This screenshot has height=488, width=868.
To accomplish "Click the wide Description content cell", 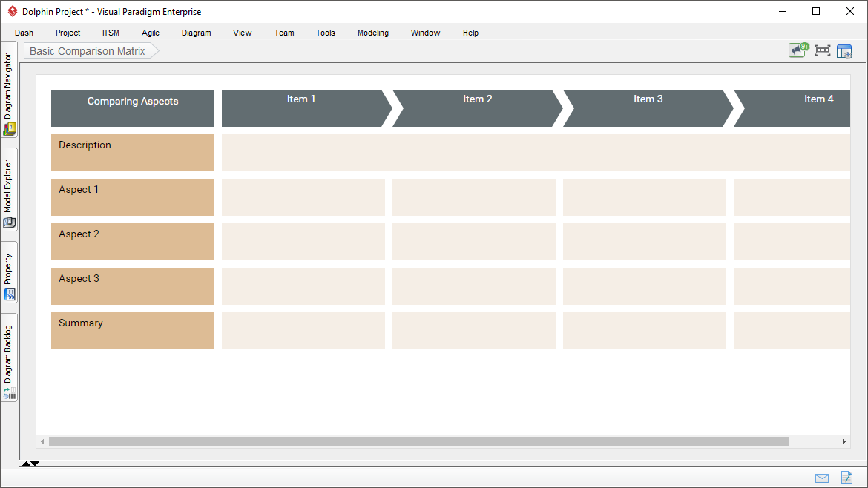I will (536, 153).
